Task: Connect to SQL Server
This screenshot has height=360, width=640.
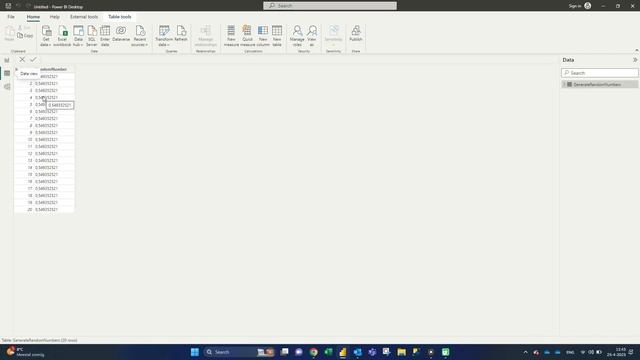Action: 92,36
